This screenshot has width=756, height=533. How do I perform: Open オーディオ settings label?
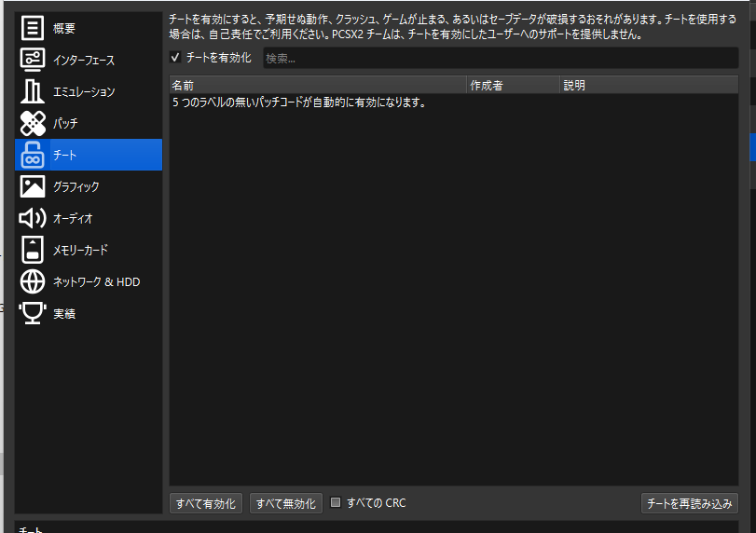click(73, 218)
